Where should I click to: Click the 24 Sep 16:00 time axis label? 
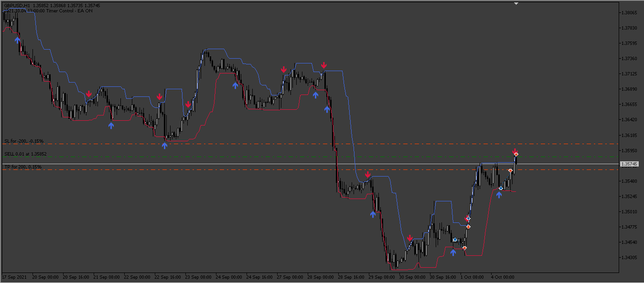pos(259,277)
